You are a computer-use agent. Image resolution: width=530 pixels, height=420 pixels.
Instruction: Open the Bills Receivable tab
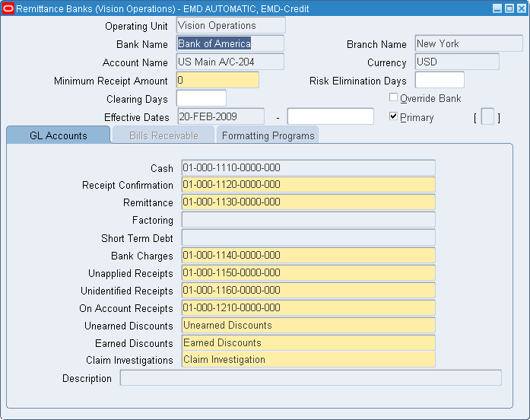coord(163,135)
